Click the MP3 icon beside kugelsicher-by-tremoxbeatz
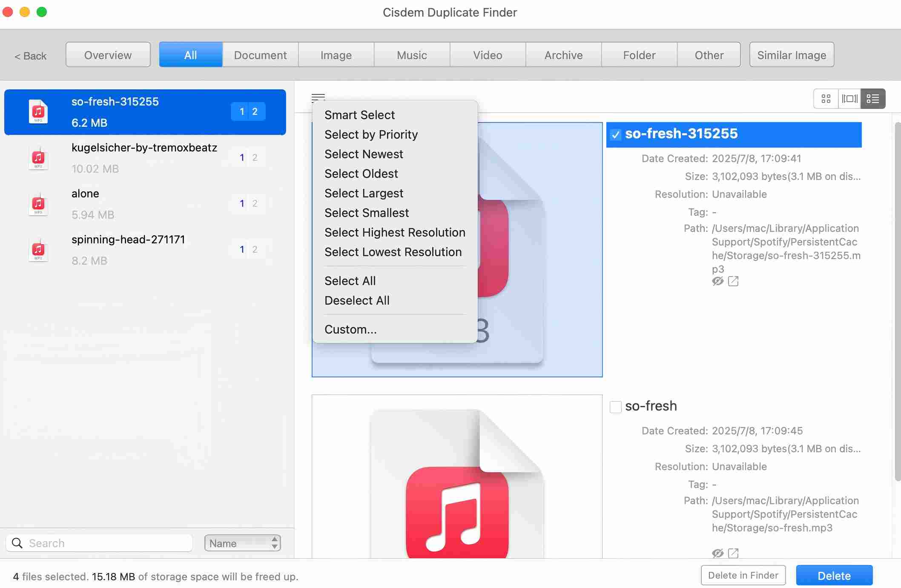This screenshot has width=901, height=588. [x=38, y=158]
